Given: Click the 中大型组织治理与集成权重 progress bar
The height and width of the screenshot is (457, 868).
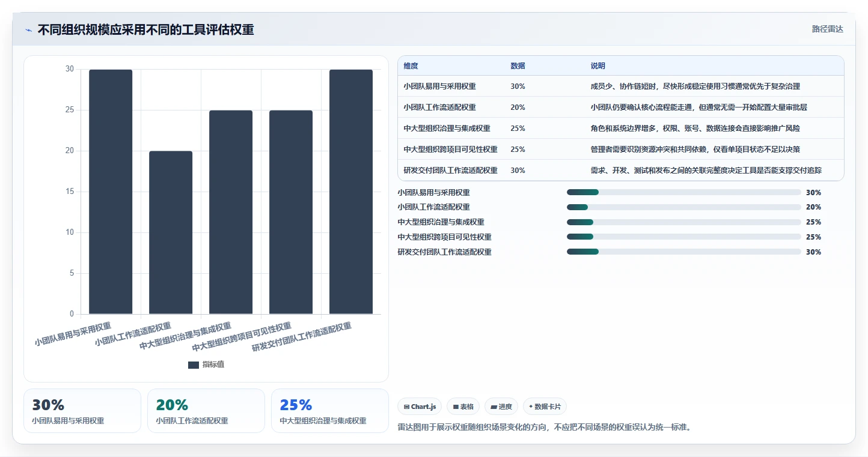Looking at the screenshot, I should 683,222.
